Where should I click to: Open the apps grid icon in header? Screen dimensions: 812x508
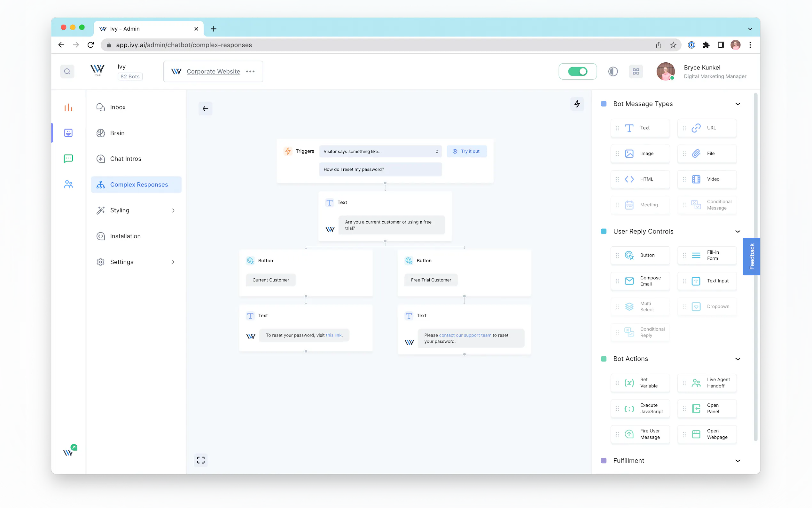636,72
